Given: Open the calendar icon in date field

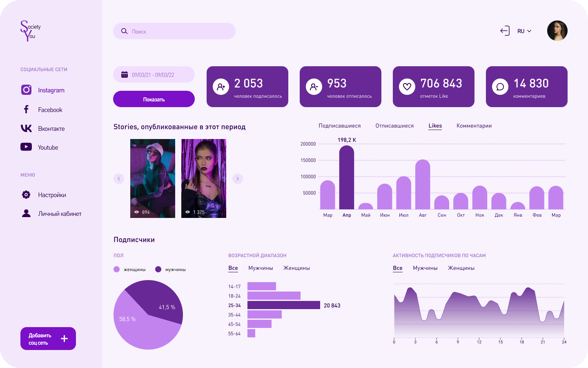Looking at the screenshot, I should [x=123, y=74].
